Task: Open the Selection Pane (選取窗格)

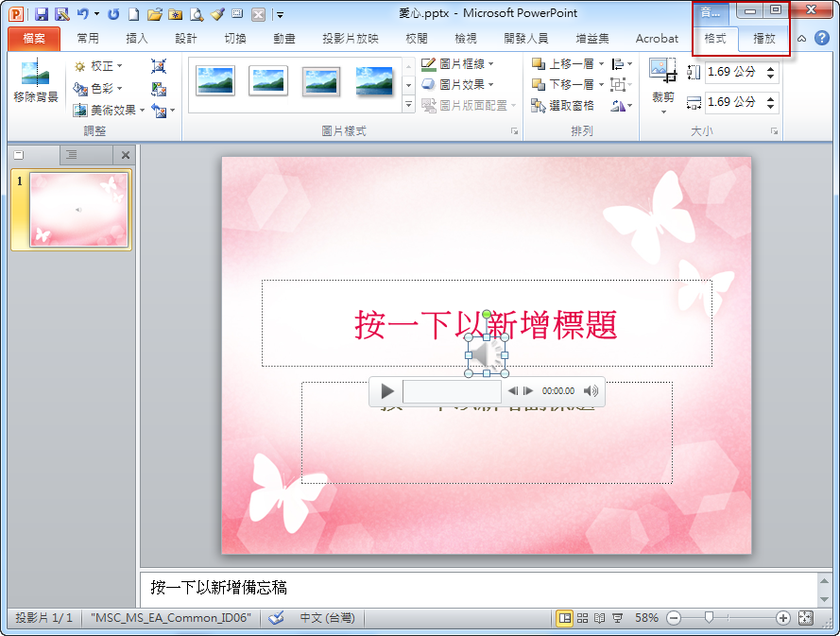Action: [x=562, y=106]
